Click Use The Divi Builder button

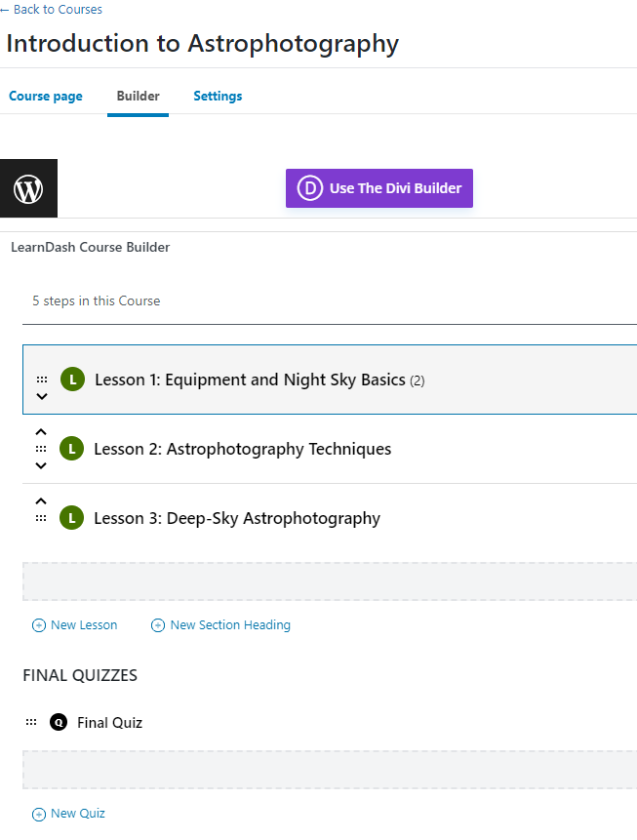point(379,188)
